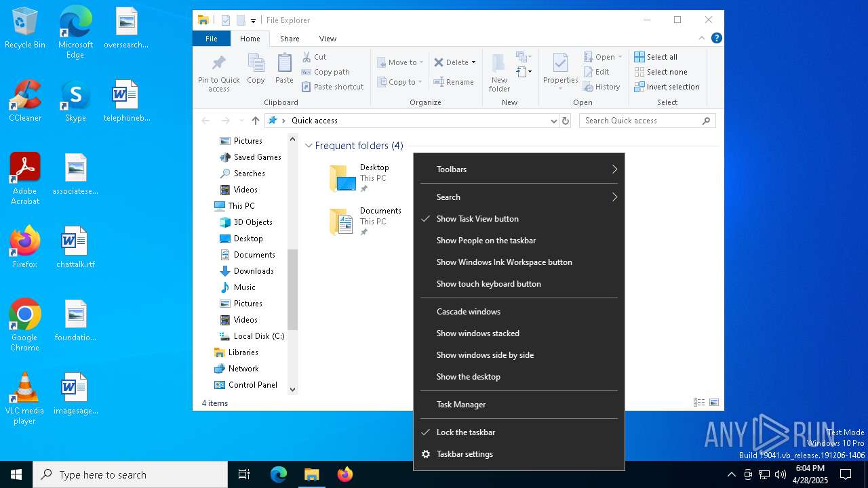Open the File tab

tap(212, 39)
